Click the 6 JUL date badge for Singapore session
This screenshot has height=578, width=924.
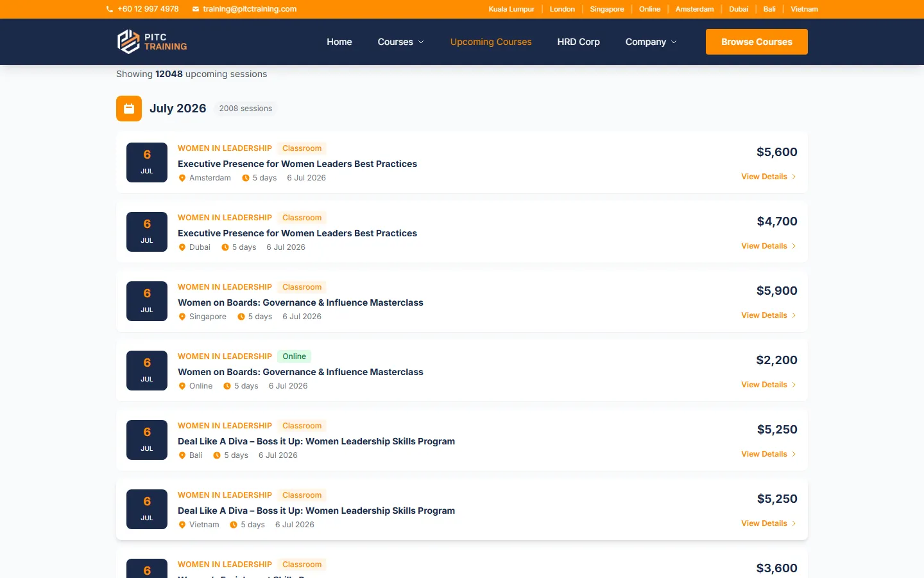tap(147, 301)
